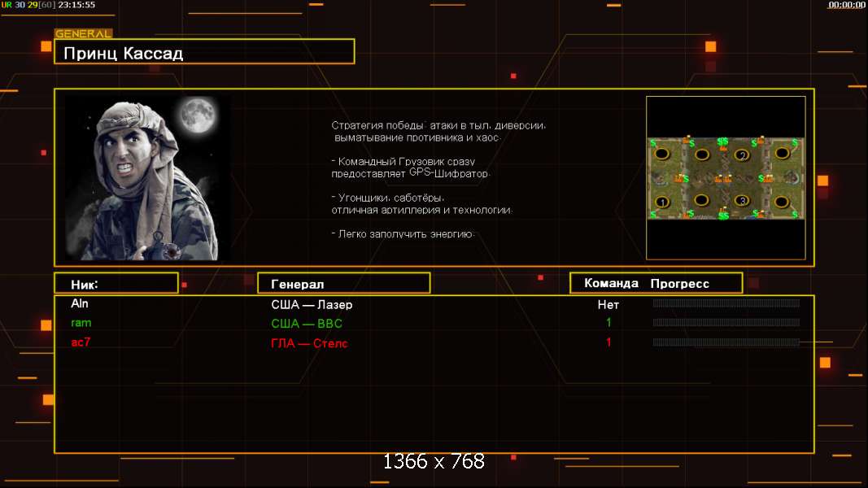
Task: Click ac7's loading progress bar
Action: [x=726, y=342]
